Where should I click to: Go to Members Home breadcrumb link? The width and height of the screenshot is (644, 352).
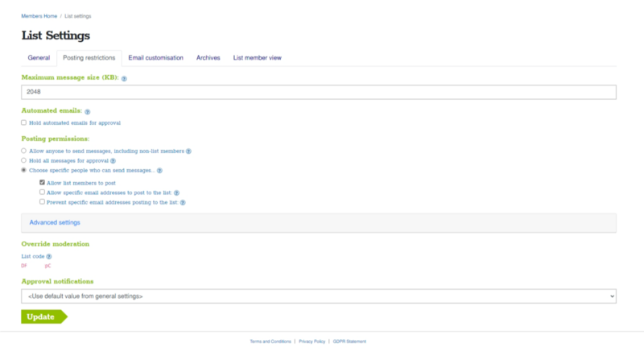[x=39, y=14]
